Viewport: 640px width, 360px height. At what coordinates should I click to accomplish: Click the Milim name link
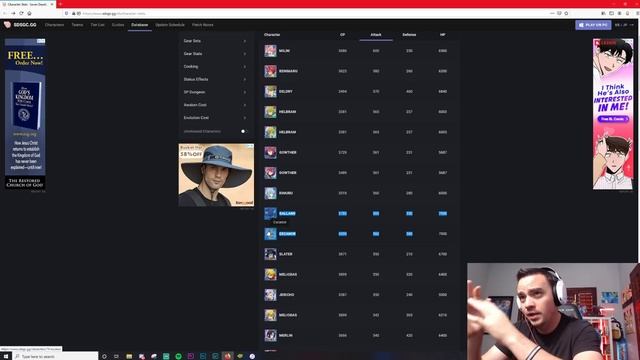pos(284,51)
